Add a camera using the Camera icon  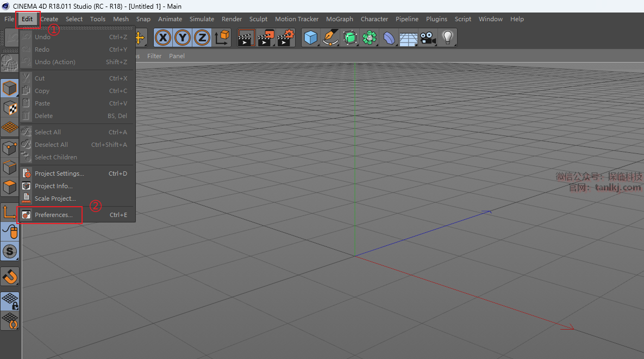428,38
